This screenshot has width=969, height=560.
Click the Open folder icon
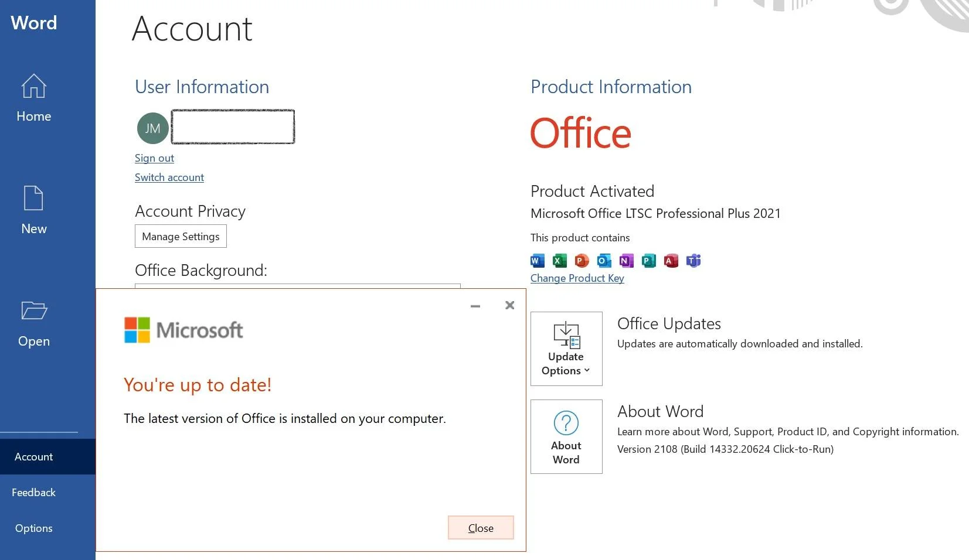pos(33,310)
